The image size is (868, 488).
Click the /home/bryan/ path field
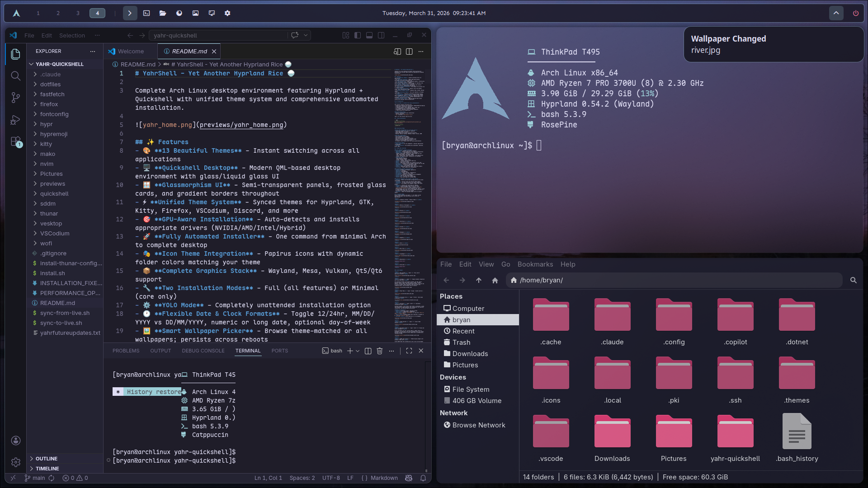click(x=674, y=280)
